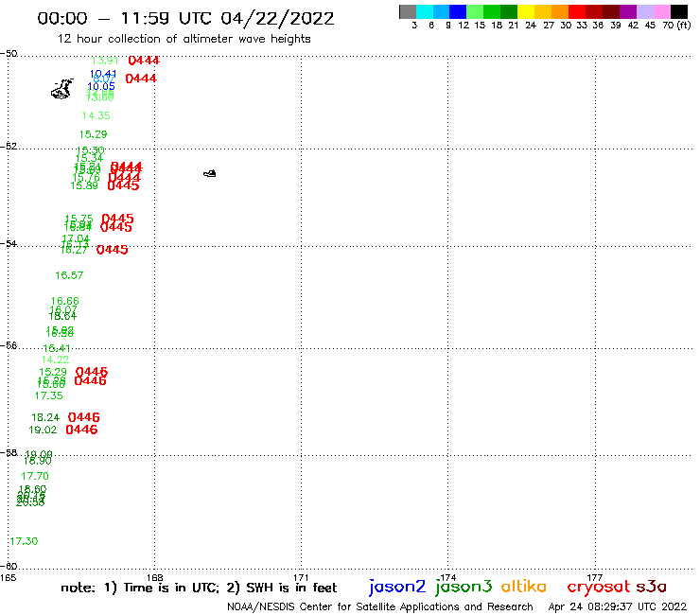Image resolution: width=700 pixels, height=615 pixels.
Task: Select the cryosat satellite legend label
Action: coord(599,587)
